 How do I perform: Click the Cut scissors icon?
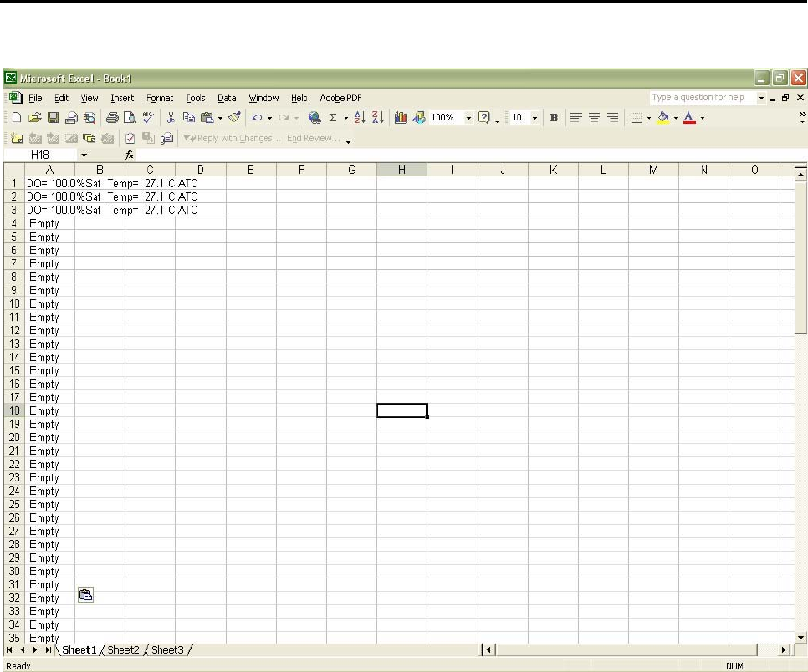[x=171, y=118]
